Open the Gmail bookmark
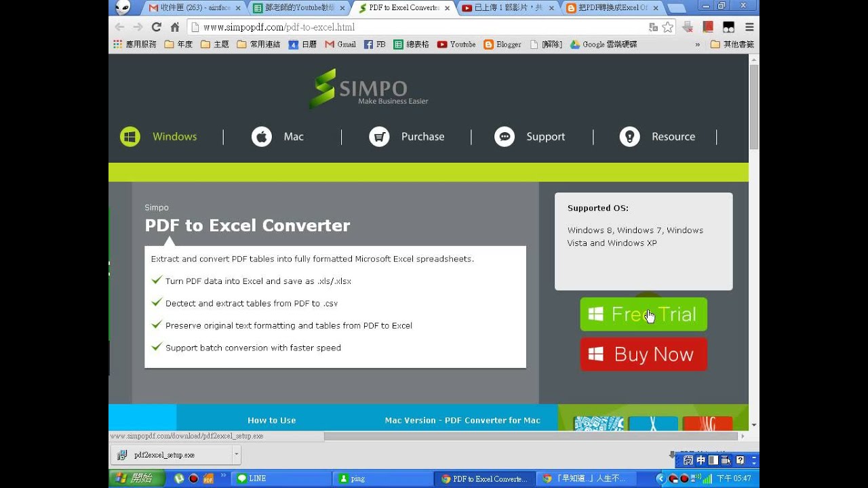 [340, 44]
